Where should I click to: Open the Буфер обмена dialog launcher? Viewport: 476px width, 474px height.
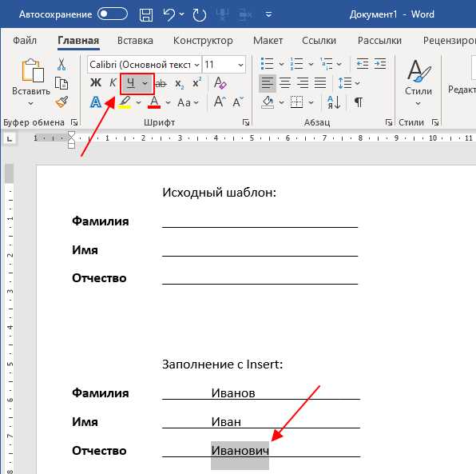(x=74, y=122)
